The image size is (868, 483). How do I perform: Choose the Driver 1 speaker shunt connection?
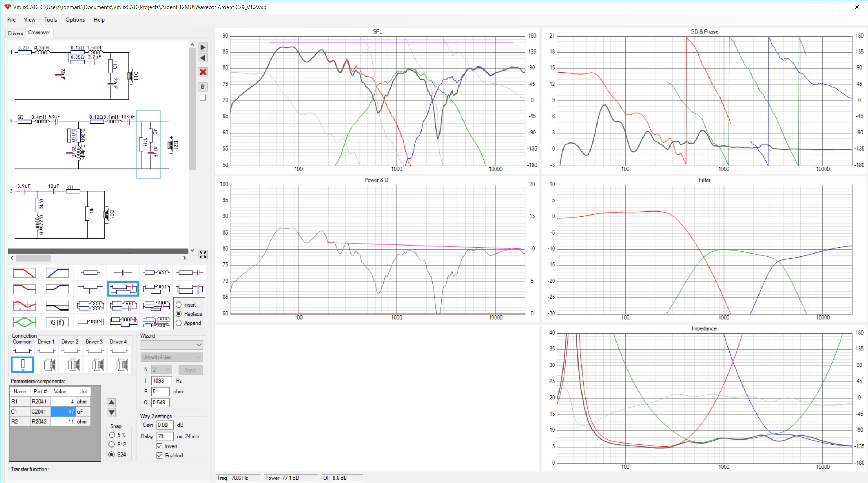point(49,365)
